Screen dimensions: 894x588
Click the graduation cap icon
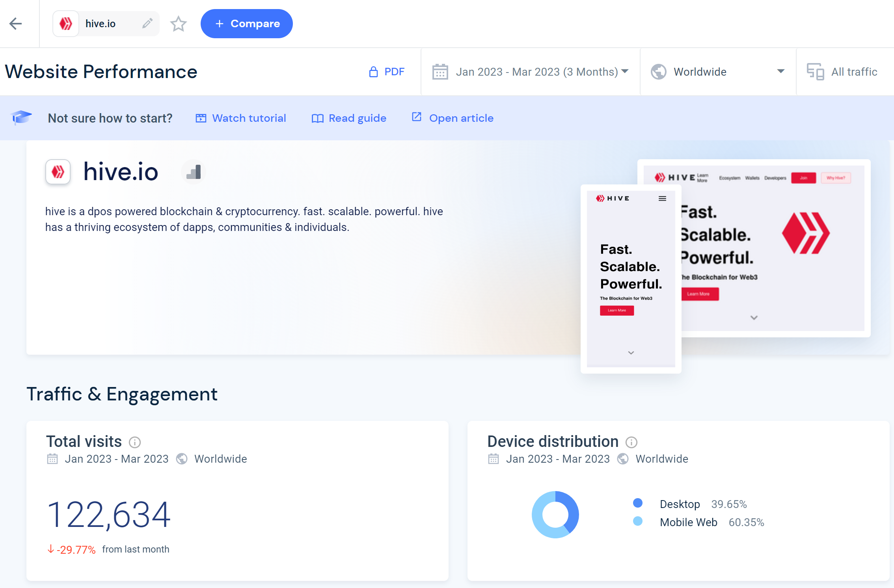[21, 117]
